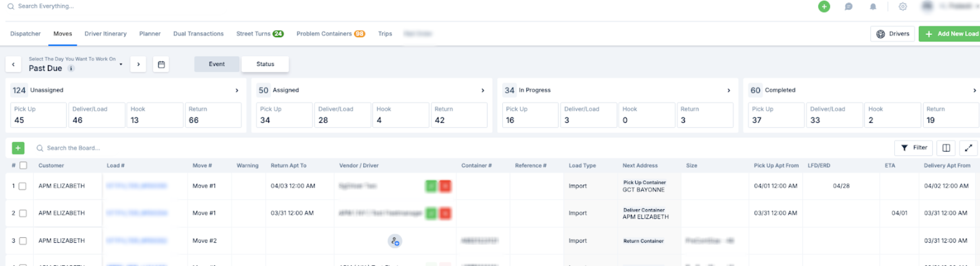Image resolution: width=980 pixels, height=266 pixels.
Task: Click the info icon beside Past Due
Action: (71, 68)
